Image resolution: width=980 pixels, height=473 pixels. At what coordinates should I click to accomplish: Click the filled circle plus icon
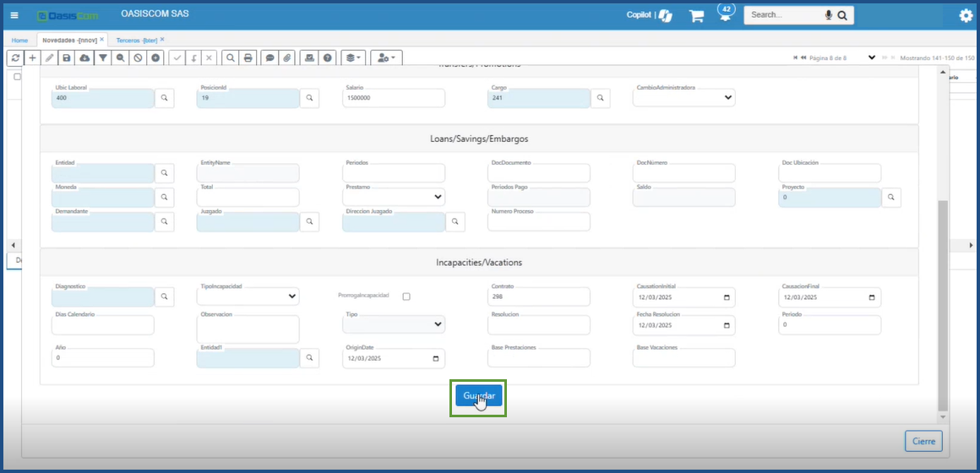(155, 57)
